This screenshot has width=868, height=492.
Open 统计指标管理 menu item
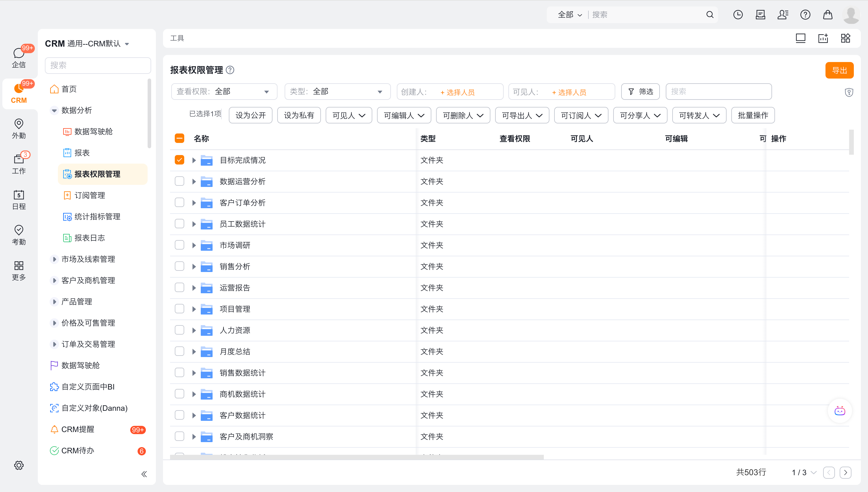97,216
